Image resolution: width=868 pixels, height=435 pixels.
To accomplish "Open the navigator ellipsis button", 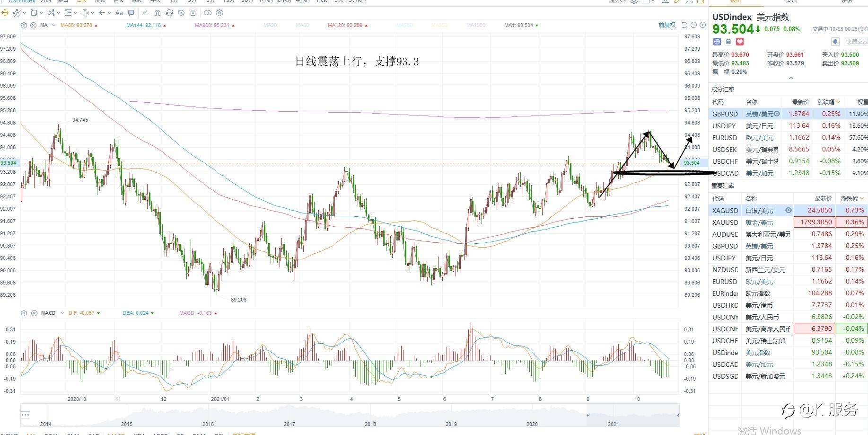I will pos(26,415).
